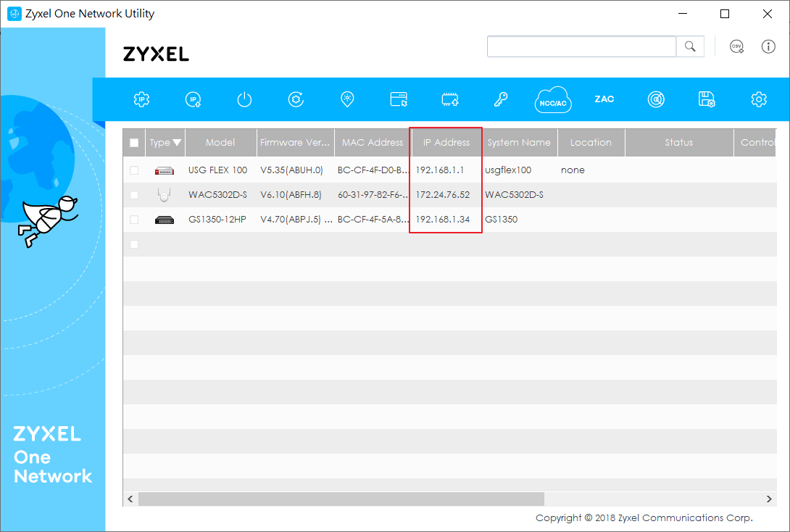
Task: Click the Zyxel One Network Utility title icon
Action: click(14, 14)
